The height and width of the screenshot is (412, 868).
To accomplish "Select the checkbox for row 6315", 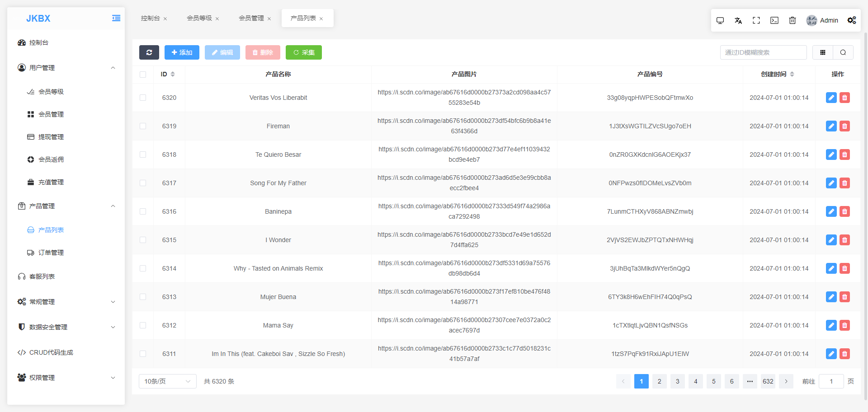I will pyautogui.click(x=143, y=240).
